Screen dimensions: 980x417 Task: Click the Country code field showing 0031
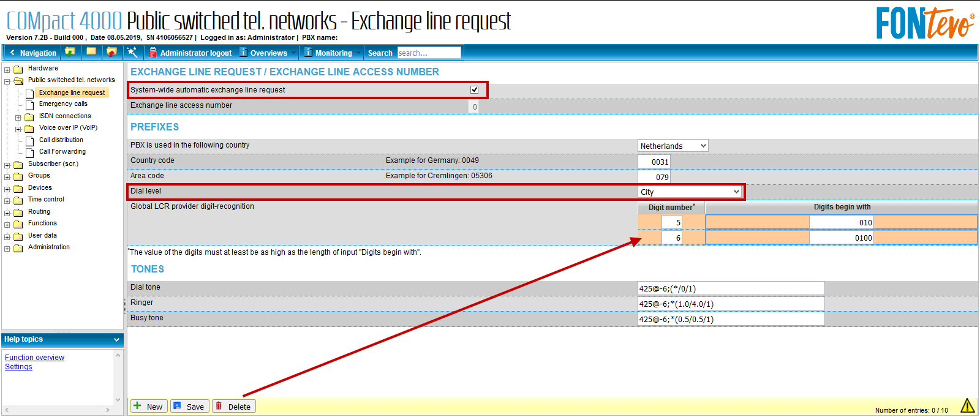coord(654,162)
